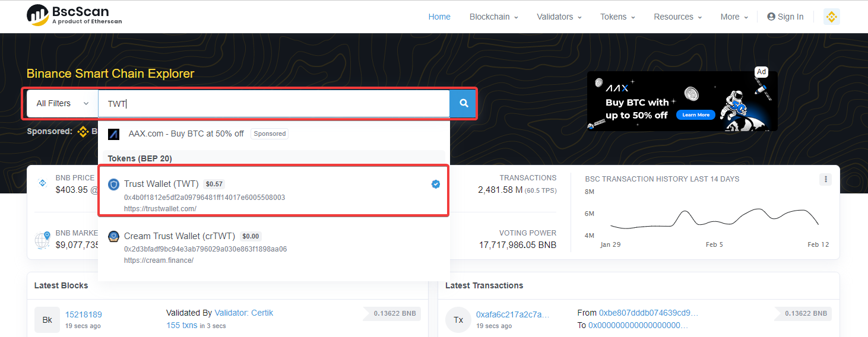Click the blue search magnifier button
Viewport: 868px width, 337px height.
[464, 103]
